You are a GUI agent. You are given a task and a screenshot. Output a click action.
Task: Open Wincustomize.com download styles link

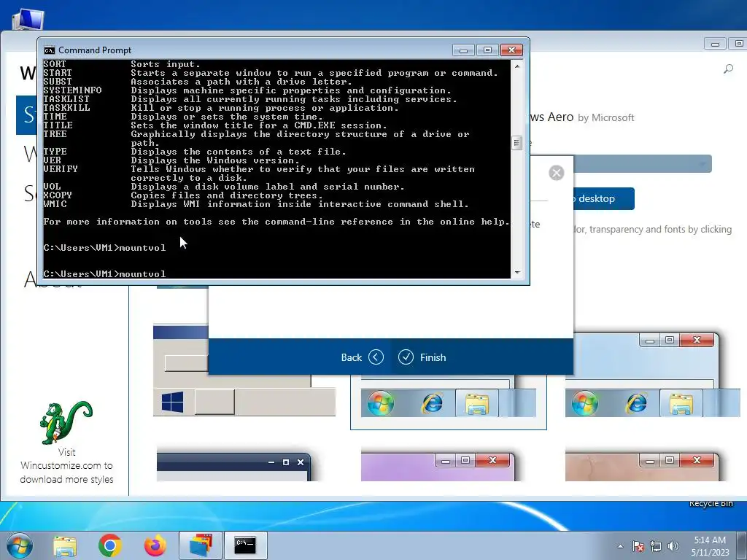coord(66,466)
